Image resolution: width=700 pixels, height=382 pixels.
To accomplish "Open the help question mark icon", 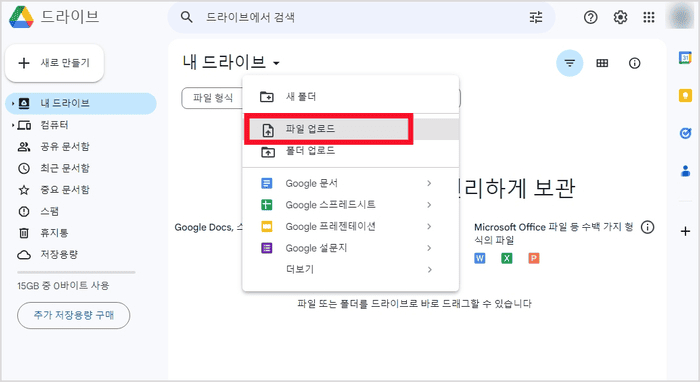I will pyautogui.click(x=590, y=17).
